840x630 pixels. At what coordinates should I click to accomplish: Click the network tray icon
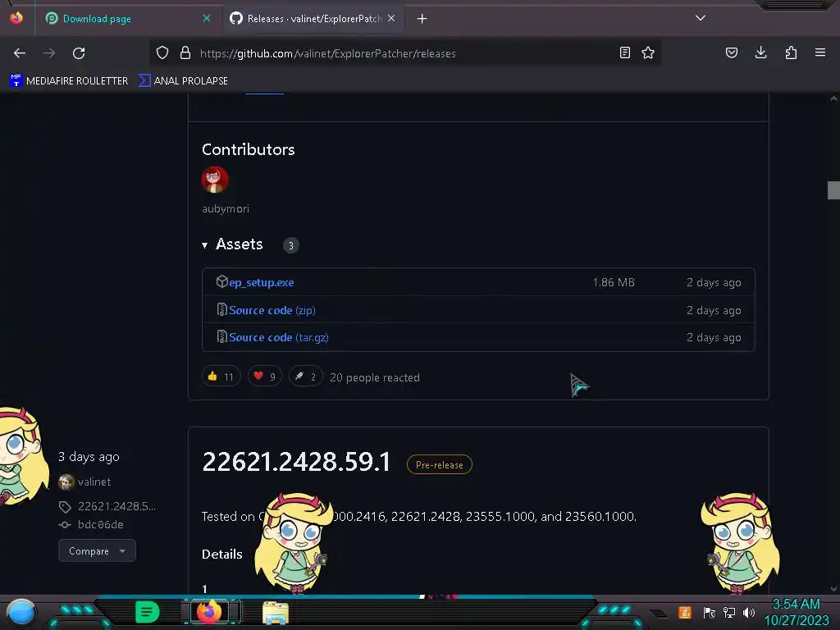(x=728, y=612)
